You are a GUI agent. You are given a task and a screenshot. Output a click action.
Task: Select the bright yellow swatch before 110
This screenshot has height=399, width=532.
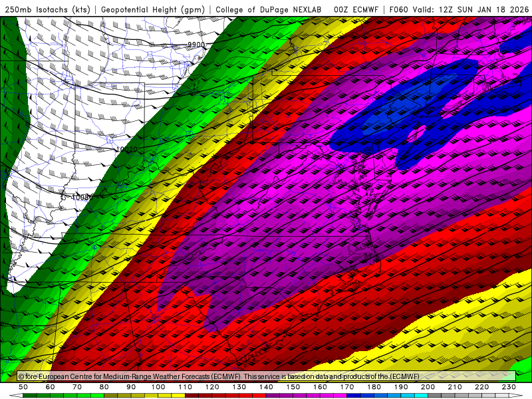178,395
